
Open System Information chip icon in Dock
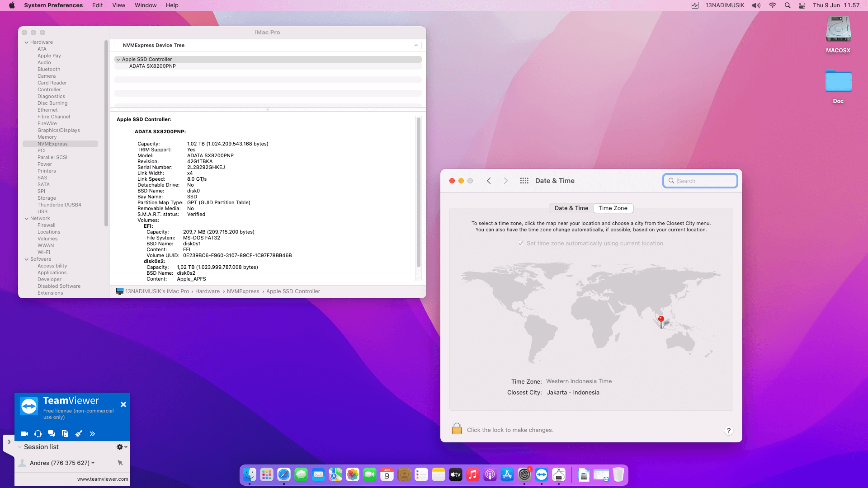point(559,474)
